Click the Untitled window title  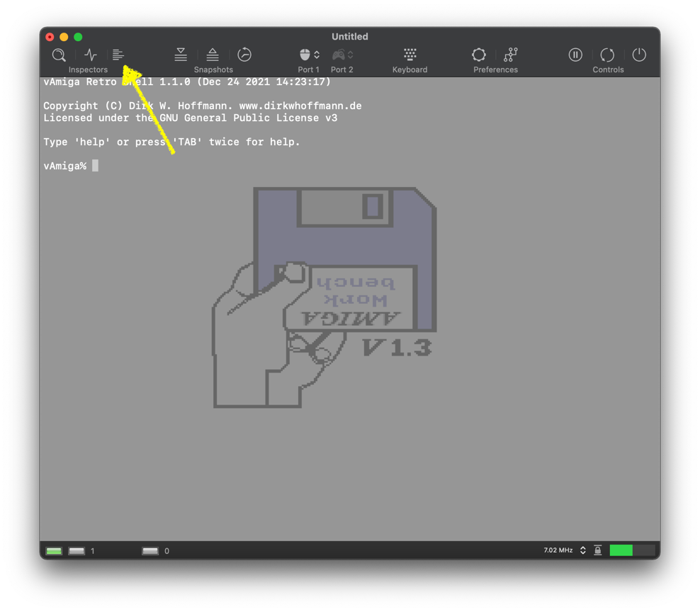[x=349, y=37]
